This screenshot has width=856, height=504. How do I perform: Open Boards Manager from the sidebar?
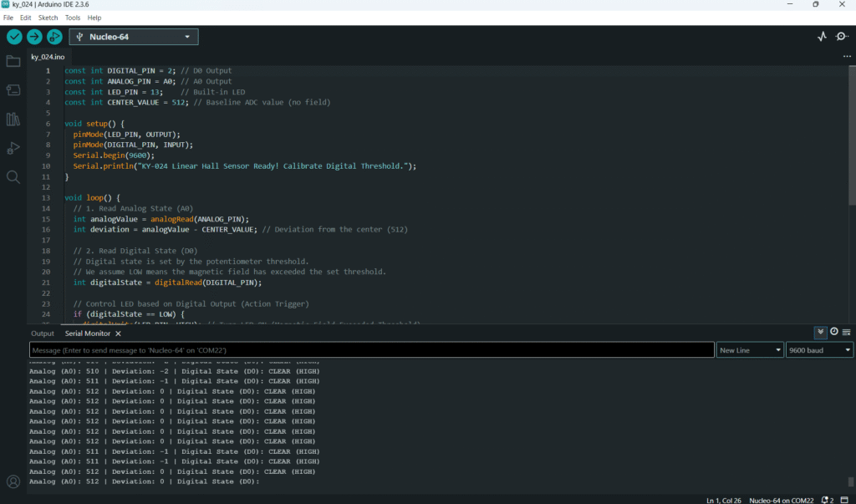pyautogui.click(x=13, y=89)
